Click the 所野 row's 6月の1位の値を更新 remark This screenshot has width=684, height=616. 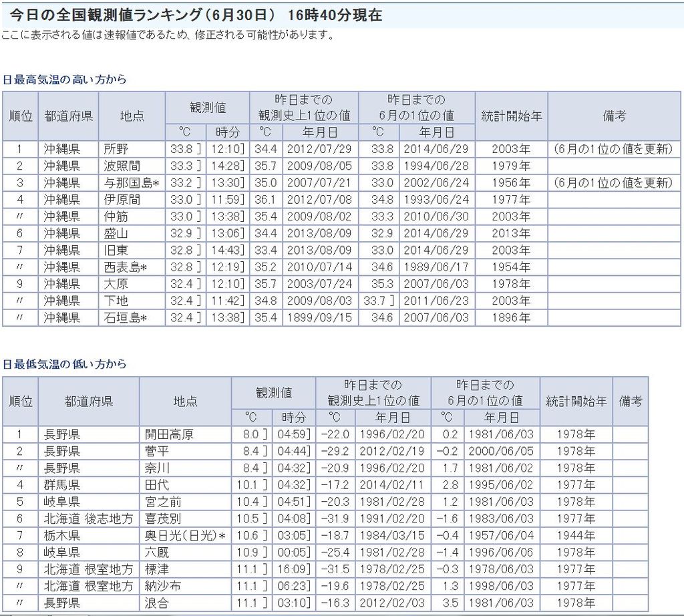613,149
